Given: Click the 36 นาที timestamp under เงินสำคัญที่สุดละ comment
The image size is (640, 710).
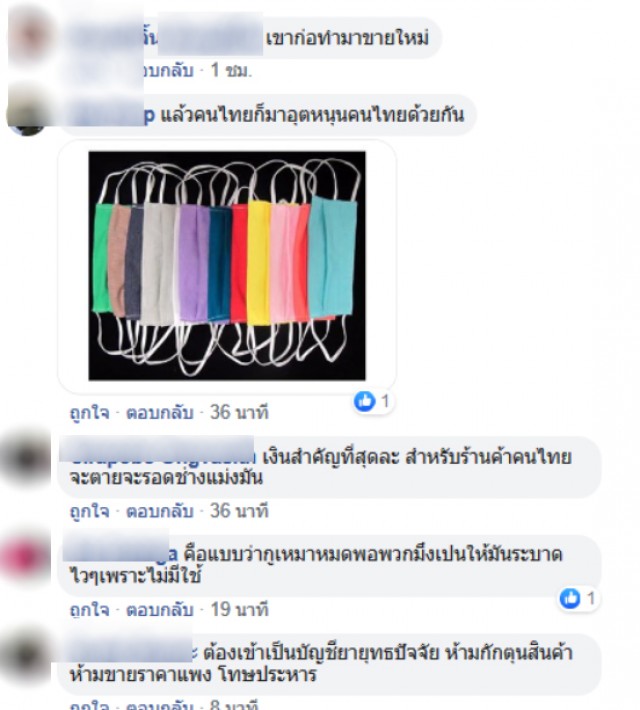Looking at the screenshot, I should tap(239, 511).
